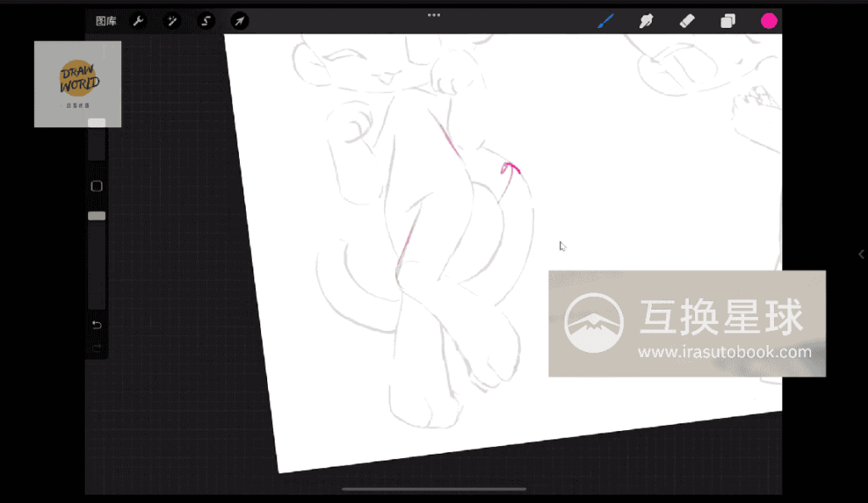This screenshot has width=868, height=503.
Task: Choose the Smudge finger tool
Action: pyautogui.click(x=646, y=21)
